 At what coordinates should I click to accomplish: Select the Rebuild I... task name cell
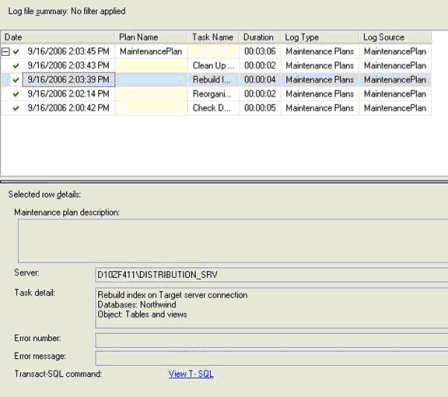(213, 80)
